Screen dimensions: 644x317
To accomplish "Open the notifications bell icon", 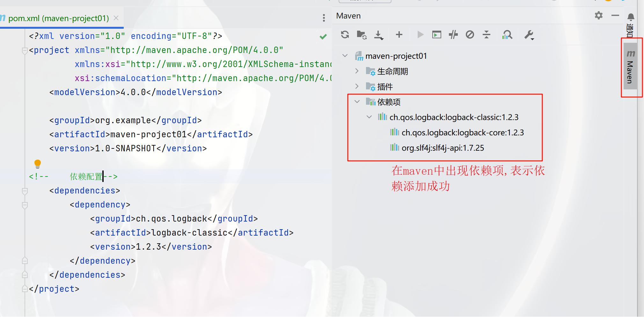I will pos(631,17).
